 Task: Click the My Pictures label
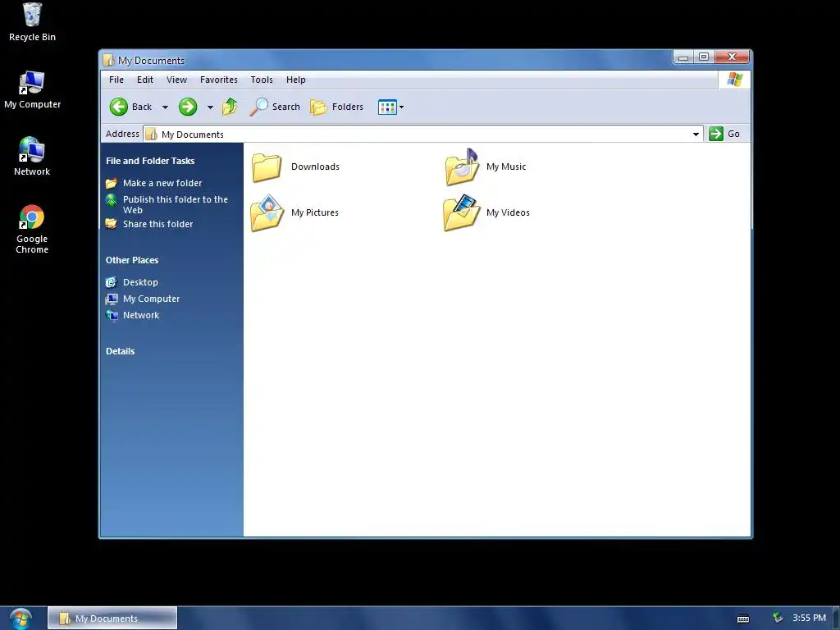click(315, 212)
